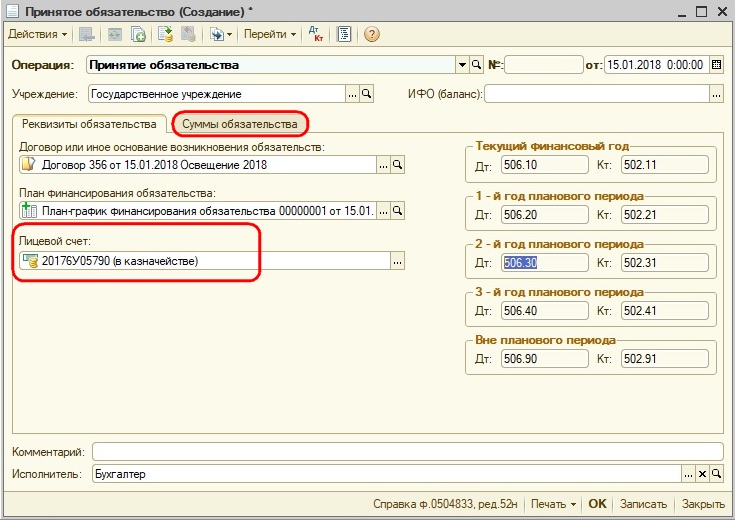Clear the Исполнитель field with X
735x520 pixels.
pos(702,474)
